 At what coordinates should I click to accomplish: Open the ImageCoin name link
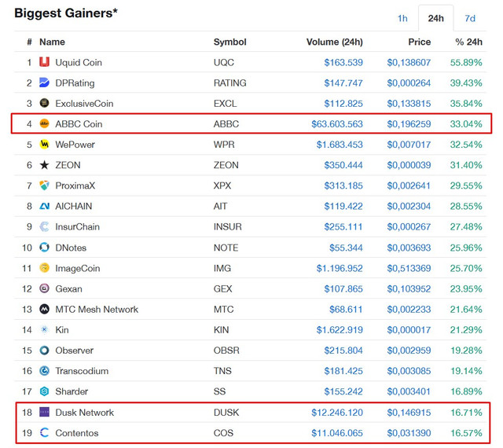point(77,268)
